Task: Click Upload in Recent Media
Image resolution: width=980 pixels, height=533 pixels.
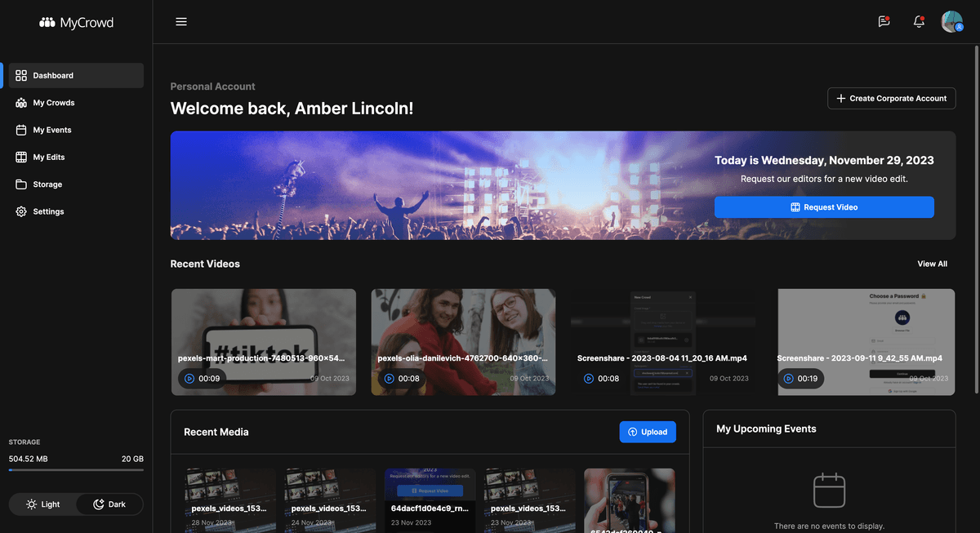Action: pyautogui.click(x=648, y=432)
